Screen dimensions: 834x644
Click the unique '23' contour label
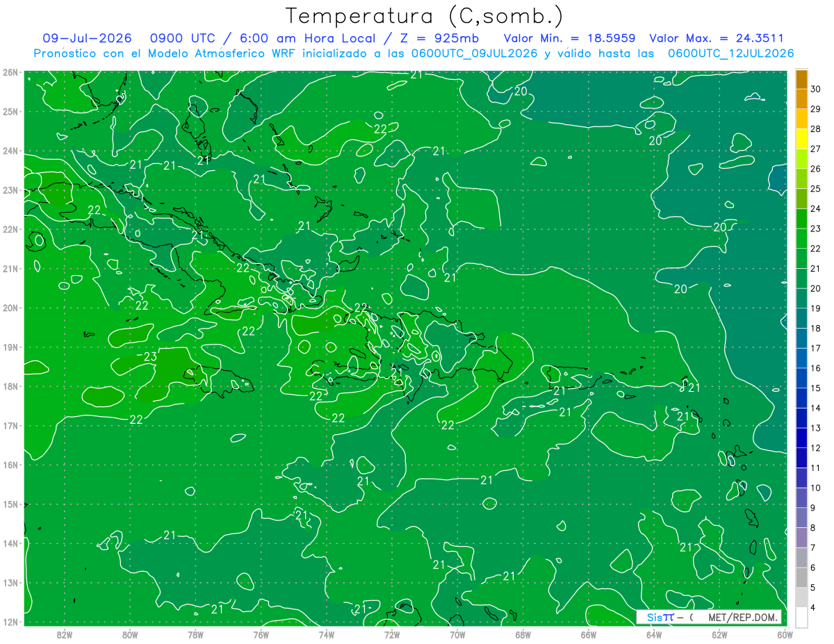(151, 356)
